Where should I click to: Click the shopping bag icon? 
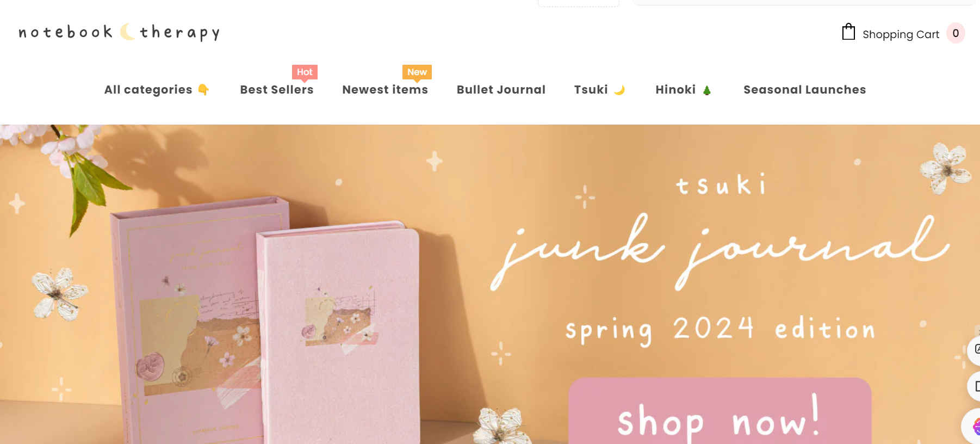point(848,32)
